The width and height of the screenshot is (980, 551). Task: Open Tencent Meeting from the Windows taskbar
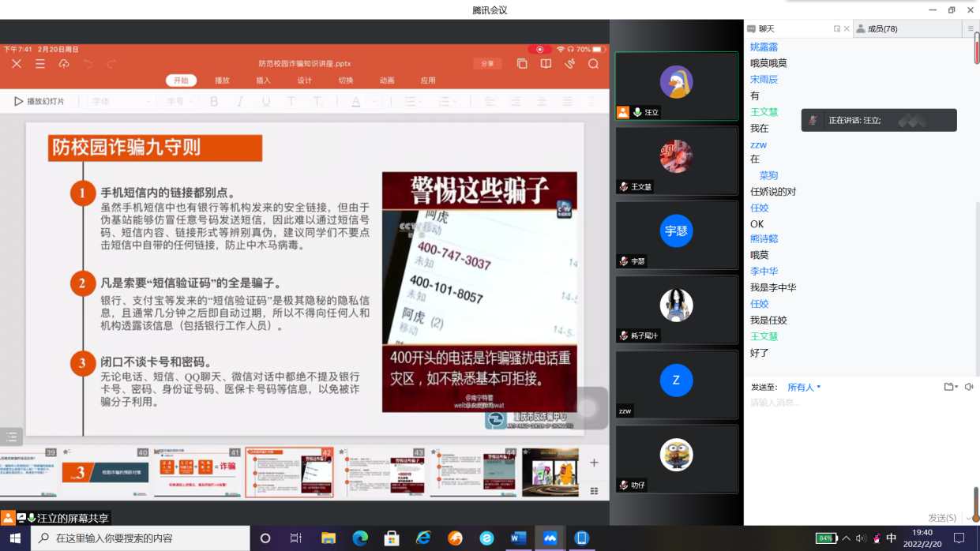550,538
